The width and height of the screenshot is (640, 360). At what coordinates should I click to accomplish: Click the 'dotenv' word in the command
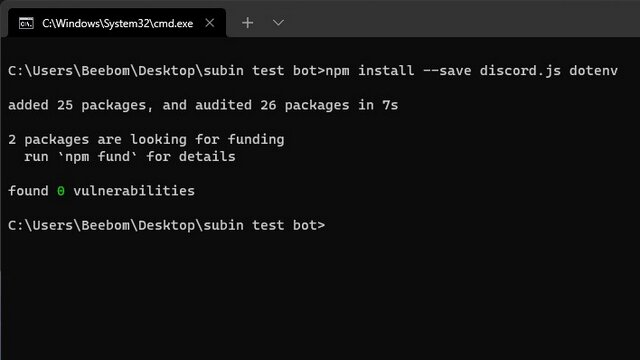[x=593, y=71]
